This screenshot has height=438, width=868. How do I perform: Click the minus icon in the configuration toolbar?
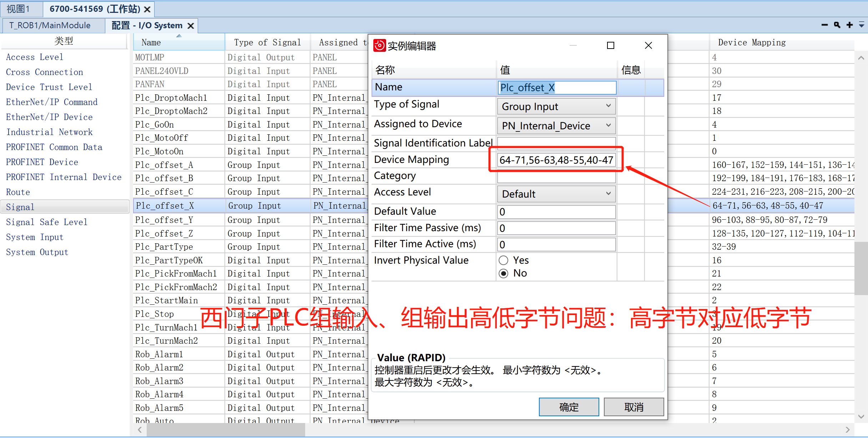tap(824, 25)
